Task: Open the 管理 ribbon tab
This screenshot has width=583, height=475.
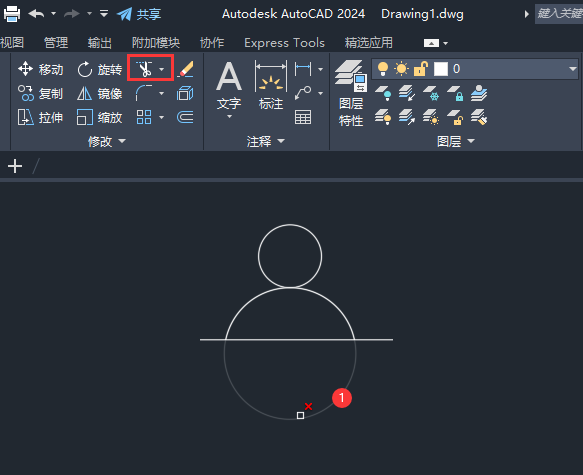Action: [56, 43]
